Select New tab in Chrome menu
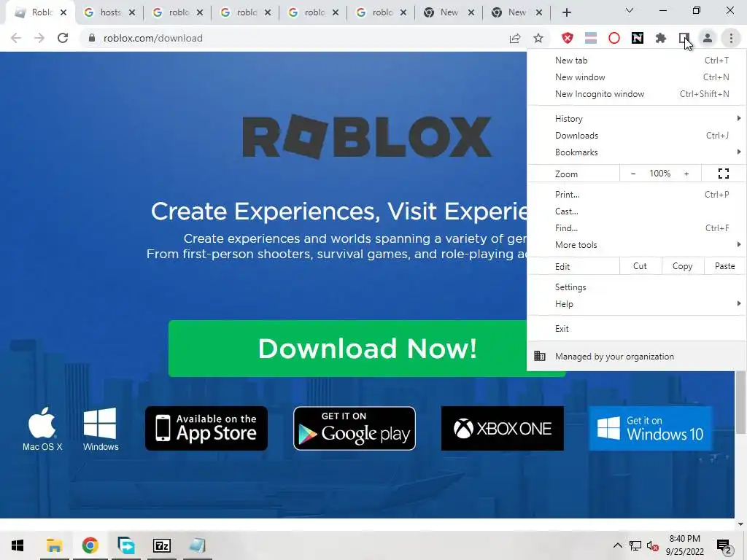This screenshot has width=747, height=560. coord(636,61)
